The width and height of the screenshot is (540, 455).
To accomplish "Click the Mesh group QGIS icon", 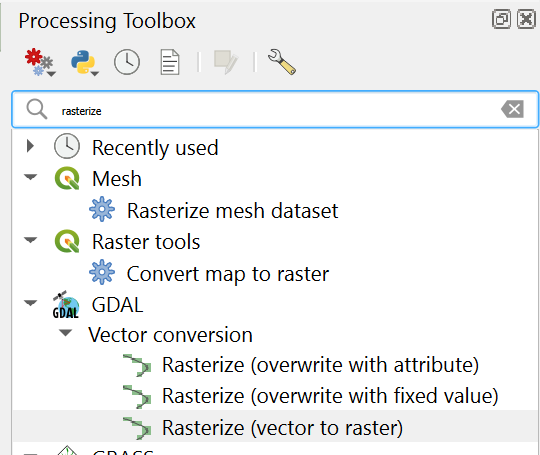I will click(67, 178).
